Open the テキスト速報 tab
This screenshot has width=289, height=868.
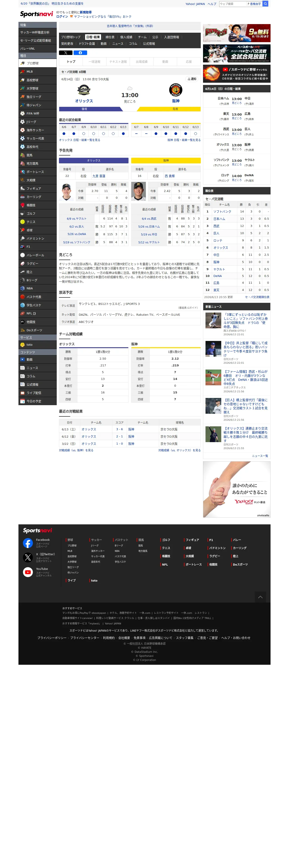pos(118,62)
